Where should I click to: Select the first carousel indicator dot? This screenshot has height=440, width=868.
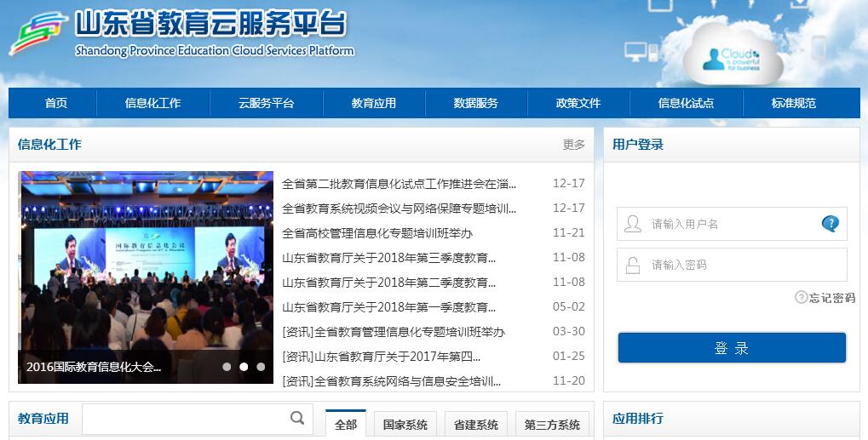(227, 367)
